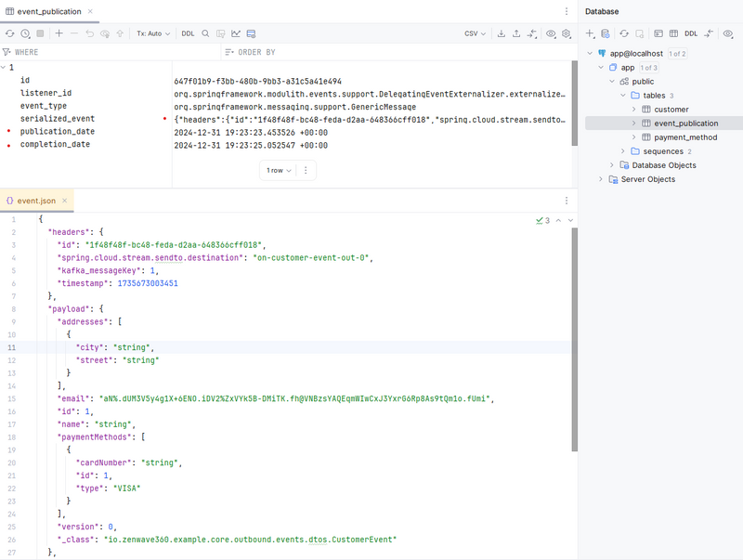Viewport: 743px width, 560px height.
Task: Select the payment_method table in tree
Action: 685,137
